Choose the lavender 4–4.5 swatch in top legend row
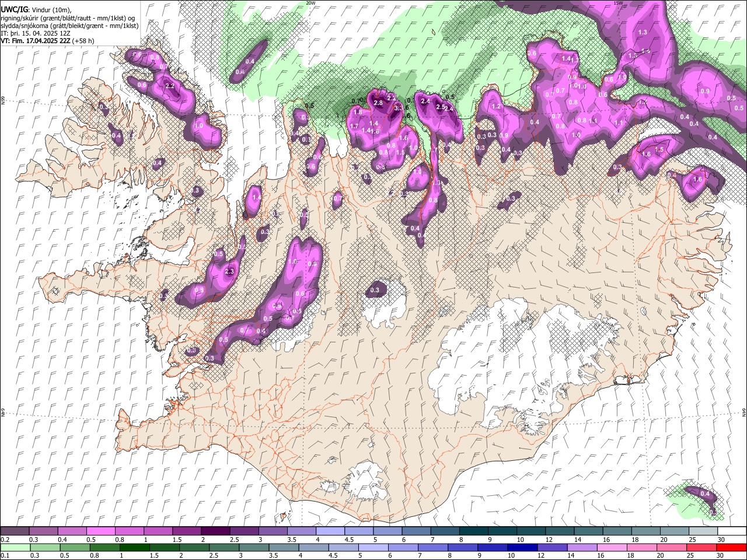This screenshot has width=747, height=560. 330,531
